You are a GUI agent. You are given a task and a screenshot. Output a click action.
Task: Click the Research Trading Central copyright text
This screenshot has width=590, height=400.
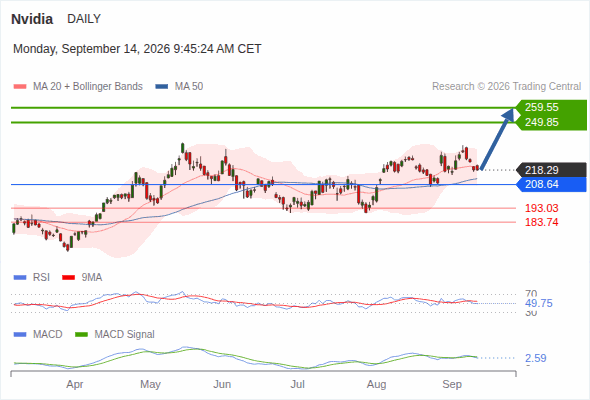(x=506, y=87)
